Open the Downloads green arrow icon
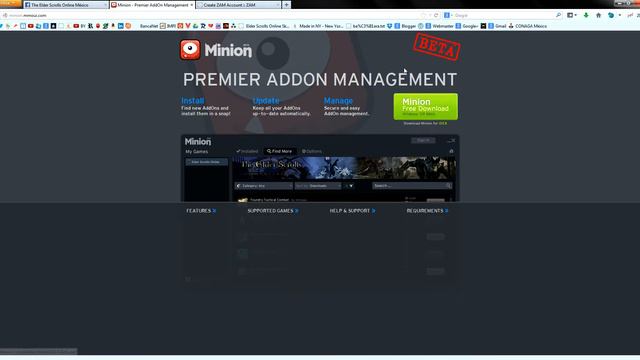Screen dimensions: 640x360 point(586,15)
